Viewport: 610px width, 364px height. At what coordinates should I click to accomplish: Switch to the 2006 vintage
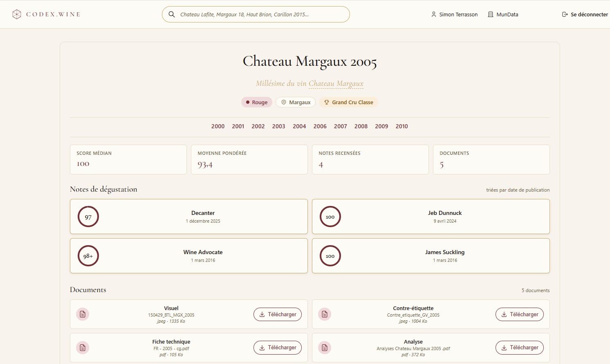coord(320,126)
